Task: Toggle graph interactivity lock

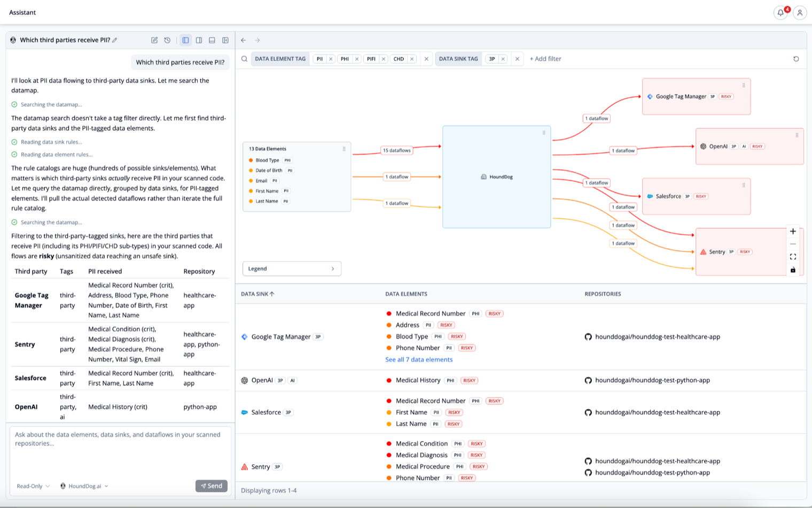Action: (793, 270)
